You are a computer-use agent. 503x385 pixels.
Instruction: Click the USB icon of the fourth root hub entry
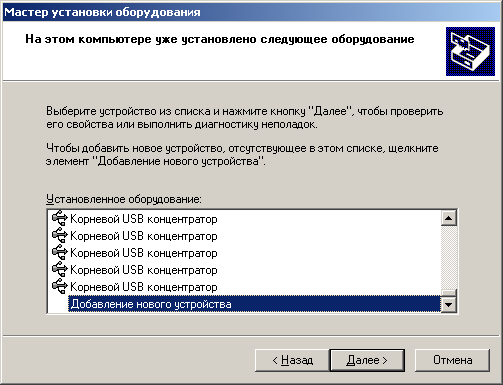[x=60, y=269]
